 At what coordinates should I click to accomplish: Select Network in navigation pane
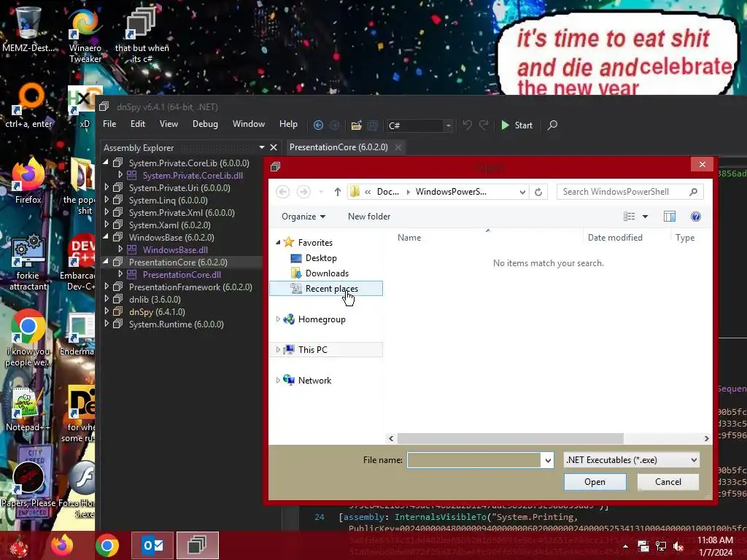tap(314, 380)
